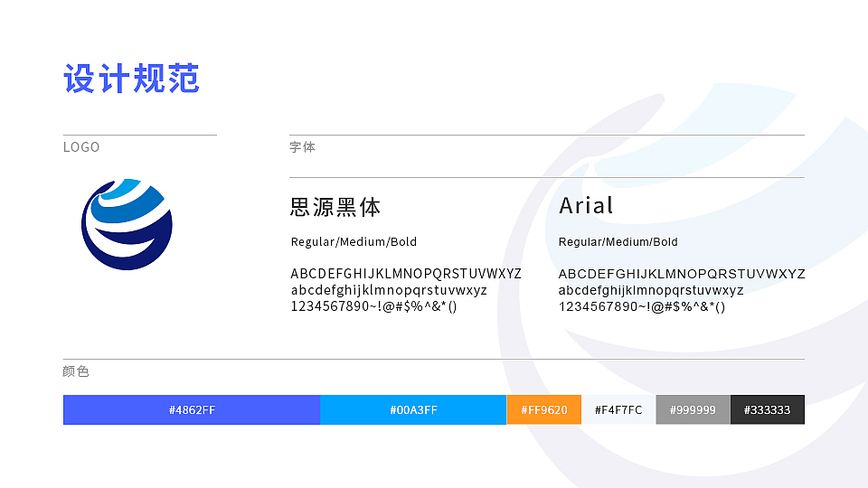
Task: Click the LOGO section label
Action: (81, 147)
